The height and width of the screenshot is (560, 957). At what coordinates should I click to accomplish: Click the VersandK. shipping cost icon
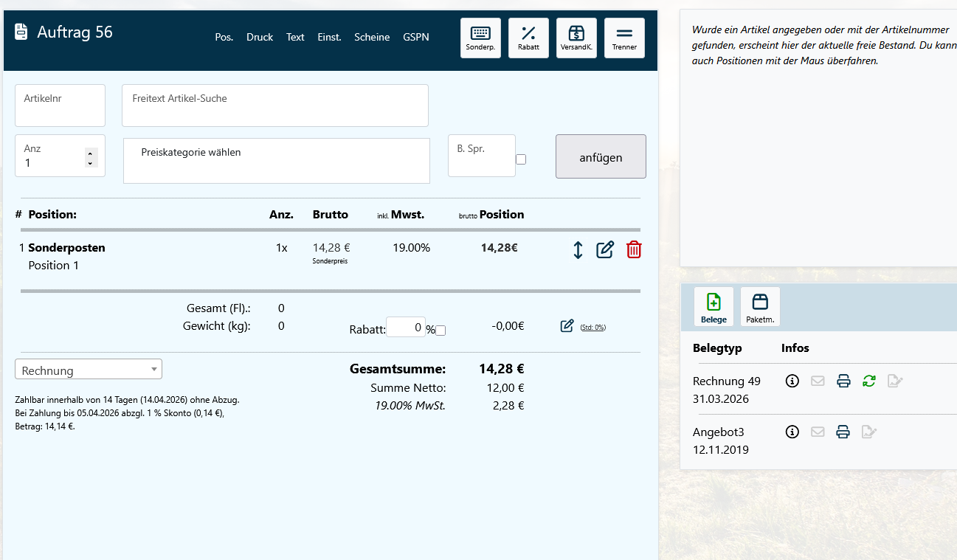pyautogui.click(x=576, y=38)
